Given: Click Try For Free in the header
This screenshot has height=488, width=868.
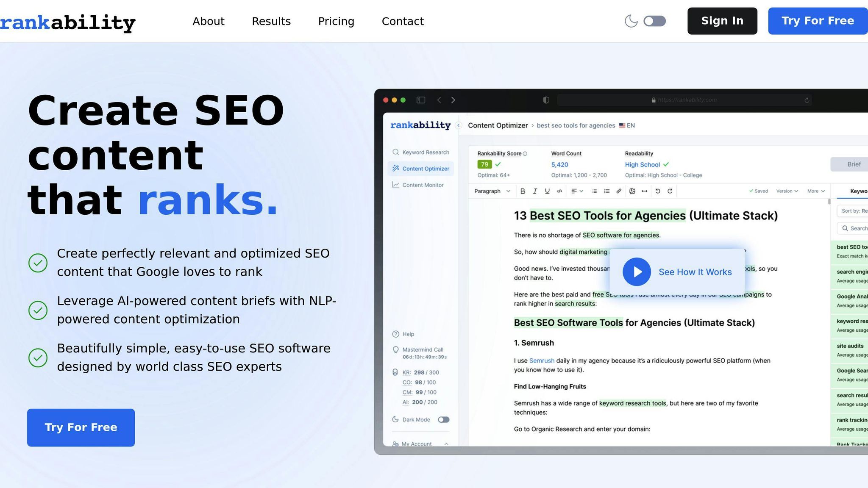Looking at the screenshot, I should [x=818, y=21].
